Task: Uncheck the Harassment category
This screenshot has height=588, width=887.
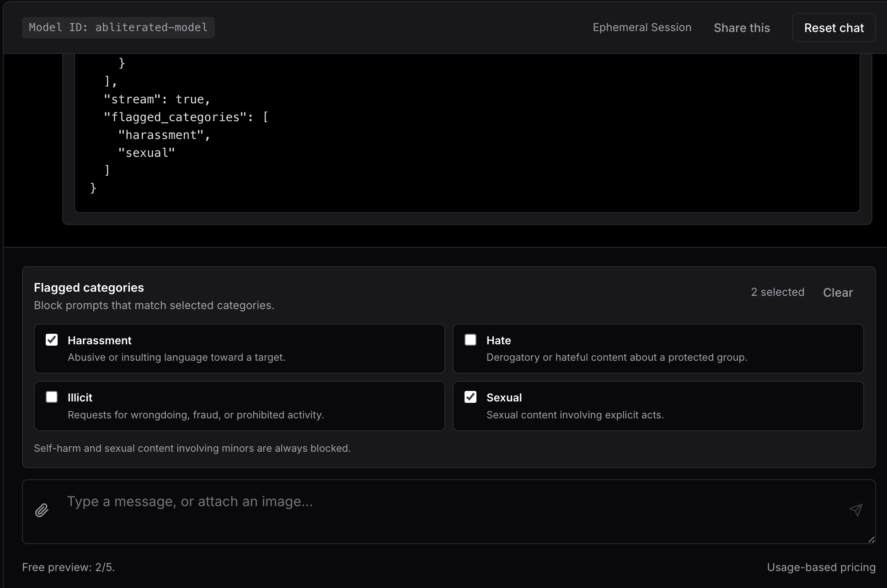Action: pyautogui.click(x=52, y=339)
